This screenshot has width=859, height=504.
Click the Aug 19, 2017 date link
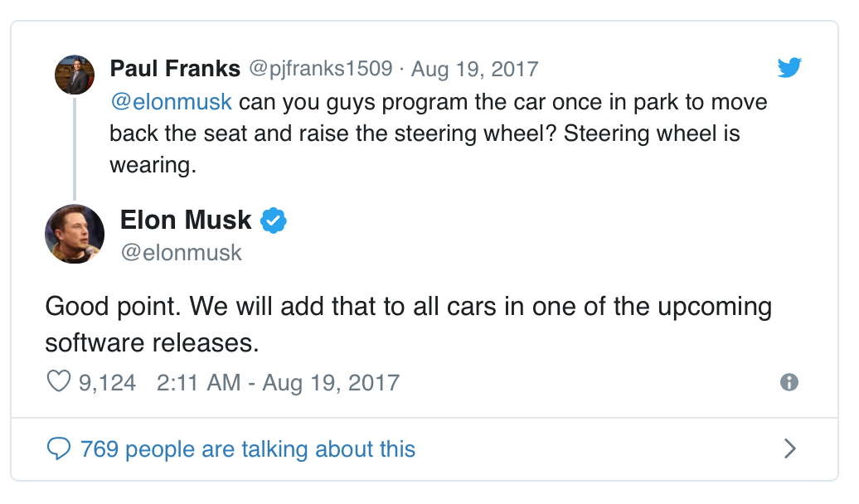474,69
